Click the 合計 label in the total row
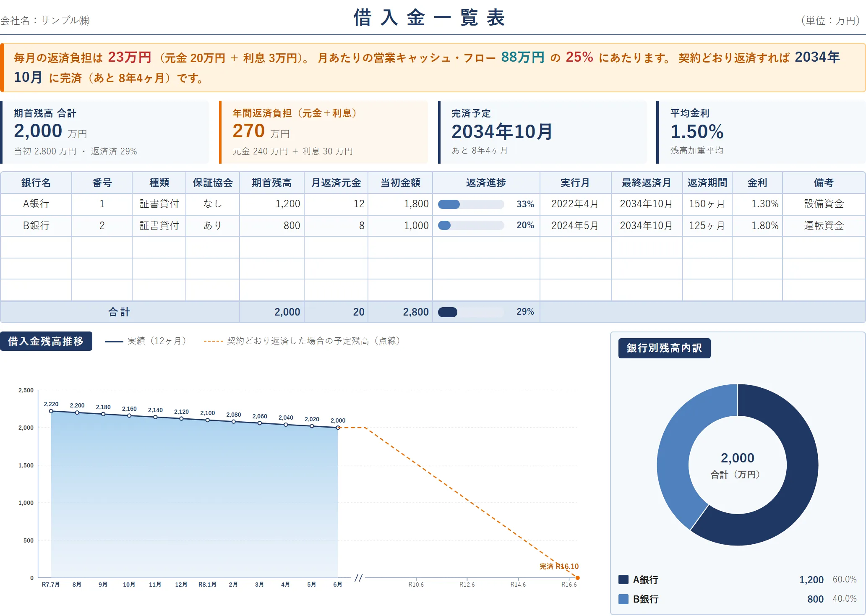The width and height of the screenshot is (866, 616). (x=119, y=312)
